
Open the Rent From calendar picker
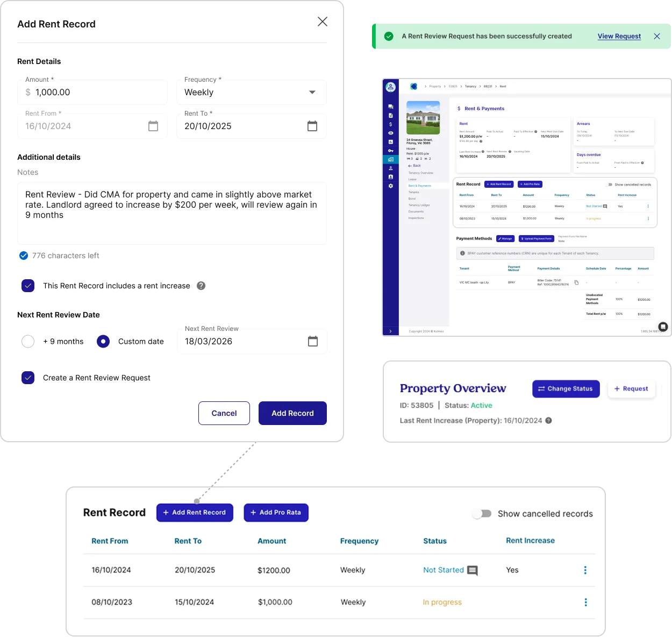(153, 126)
